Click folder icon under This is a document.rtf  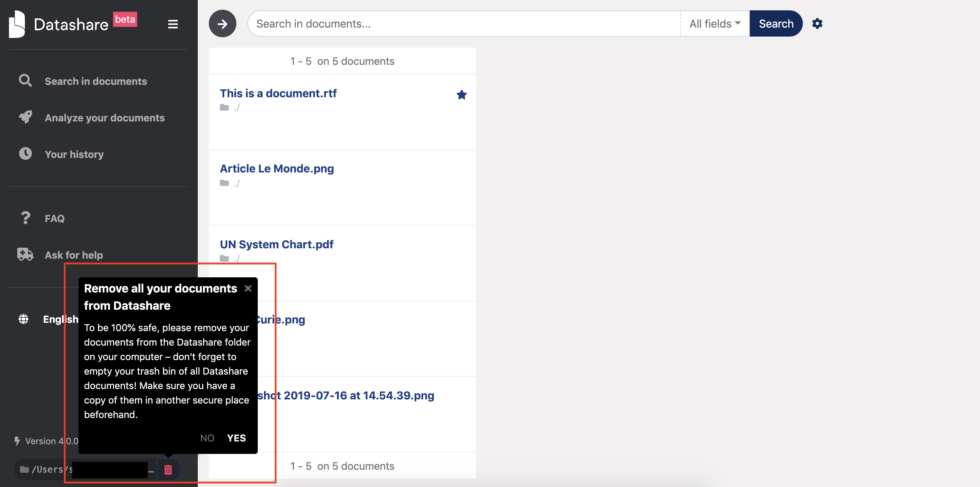(224, 108)
